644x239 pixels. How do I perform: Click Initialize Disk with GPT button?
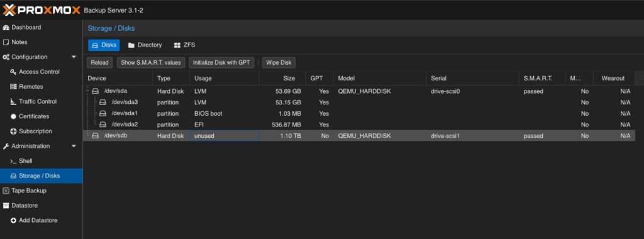pyautogui.click(x=221, y=63)
